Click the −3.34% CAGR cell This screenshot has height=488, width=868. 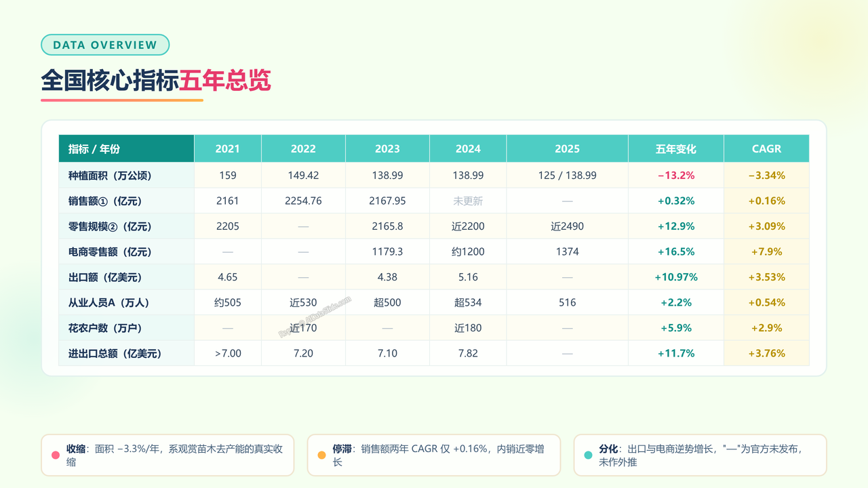(x=767, y=176)
